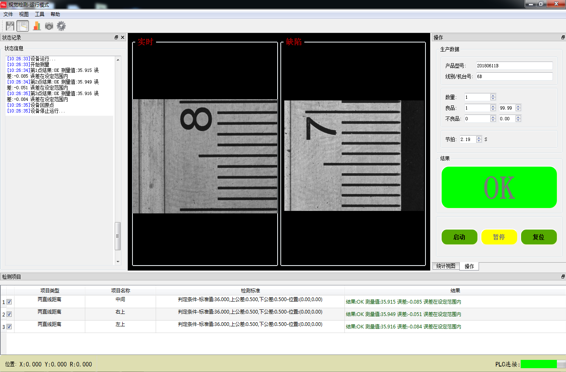Click the float icon on 检测项目 panel header

562,276
